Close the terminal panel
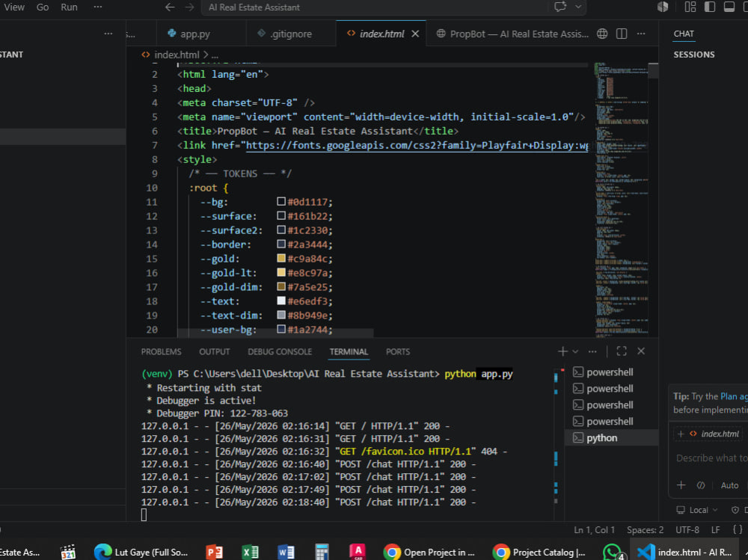Image resolution: width=748 pixels, height=560 pixels. pos(641,351)
